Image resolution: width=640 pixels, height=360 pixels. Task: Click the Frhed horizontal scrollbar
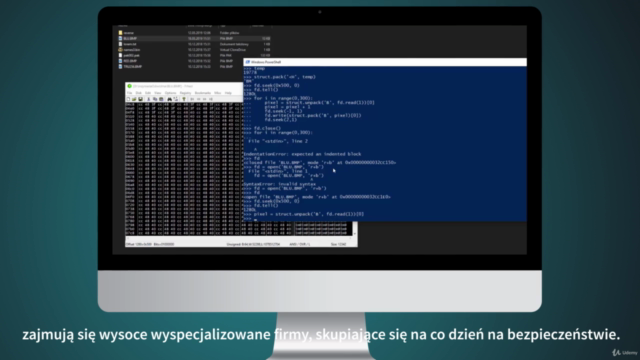tap(239, 238)
